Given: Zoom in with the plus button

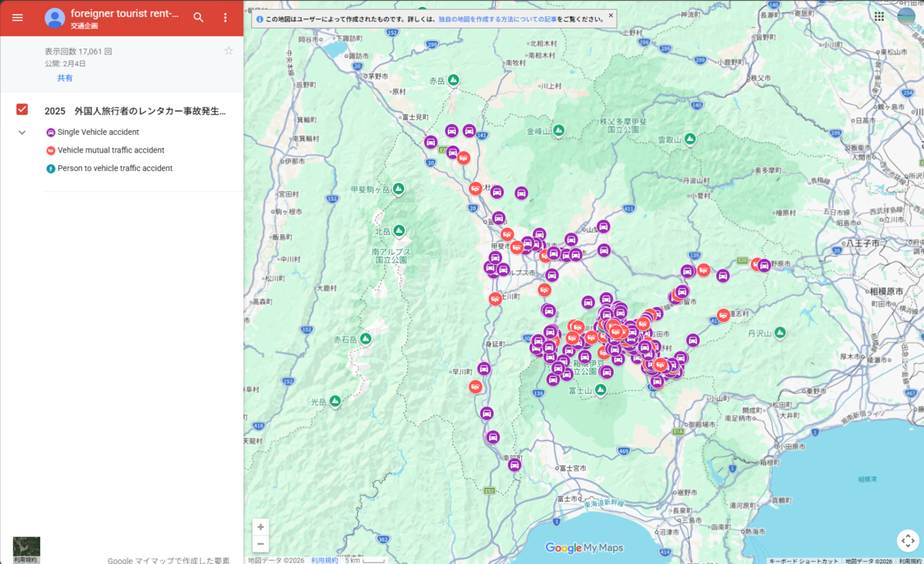Looking at the screenshot, I should coord(261,527).
